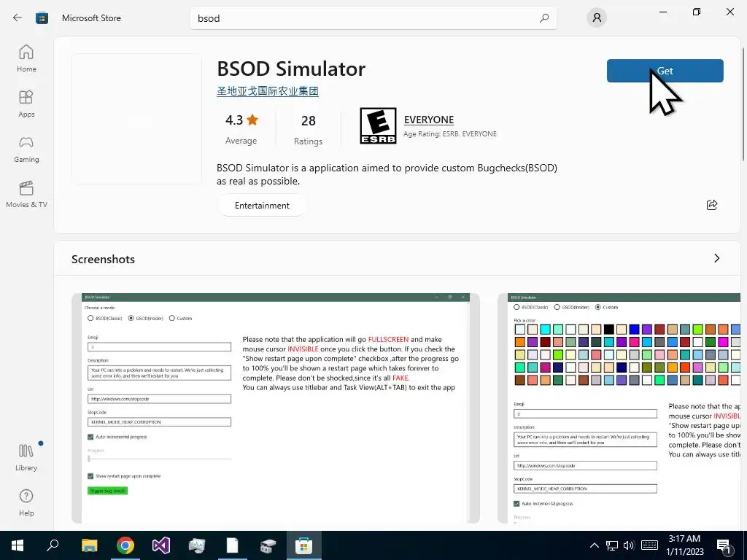Open taskbar search
747x560 pixels.
click(53, 545)
